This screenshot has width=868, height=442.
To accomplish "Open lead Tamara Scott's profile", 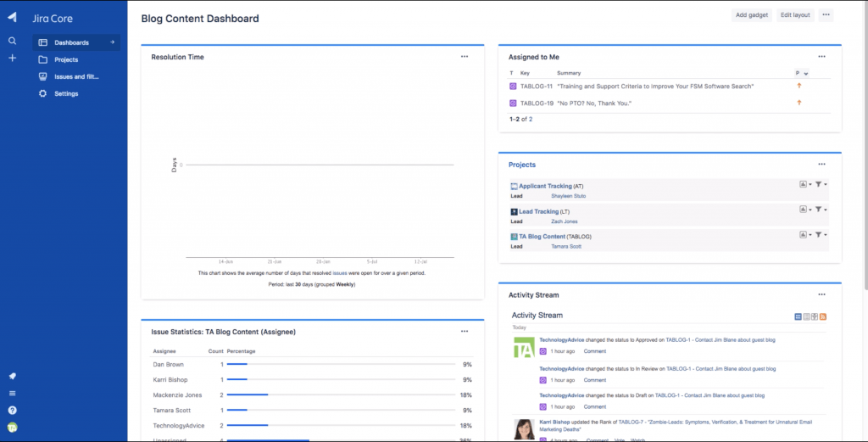I will (x=566, y=247).
